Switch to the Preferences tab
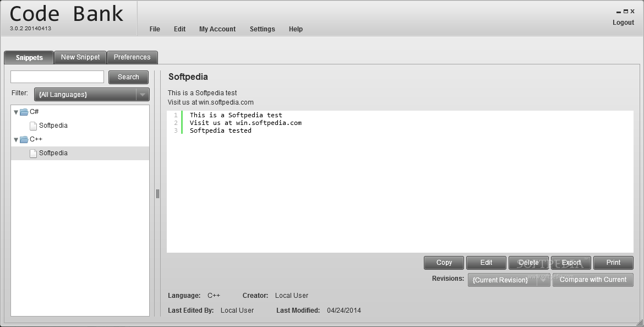Image resolution: width=644 pixels, height=327 pixels. 132,57
